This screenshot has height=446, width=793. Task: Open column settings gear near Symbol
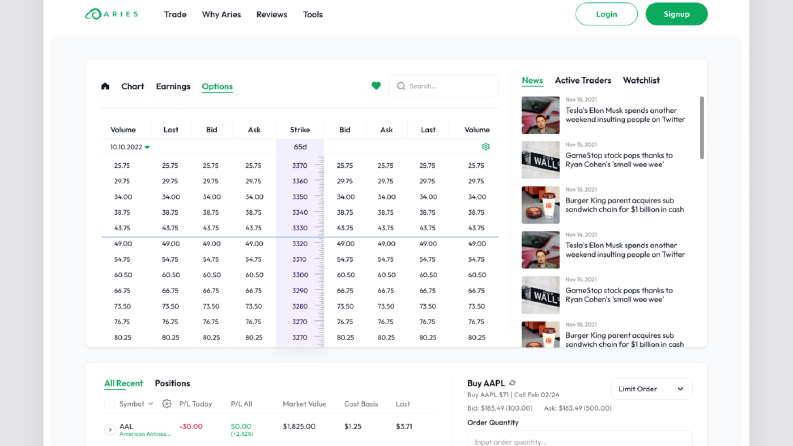click(x=166, y=404)
